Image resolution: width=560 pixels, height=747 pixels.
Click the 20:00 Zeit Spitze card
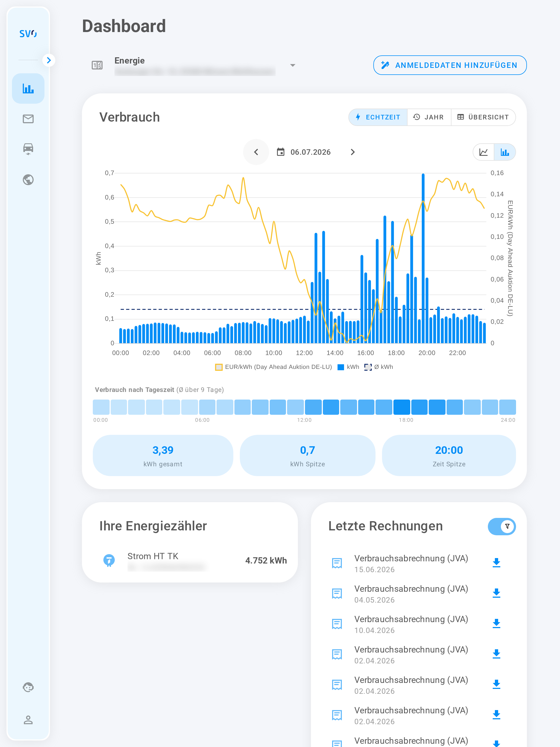(x=449, y=455)
